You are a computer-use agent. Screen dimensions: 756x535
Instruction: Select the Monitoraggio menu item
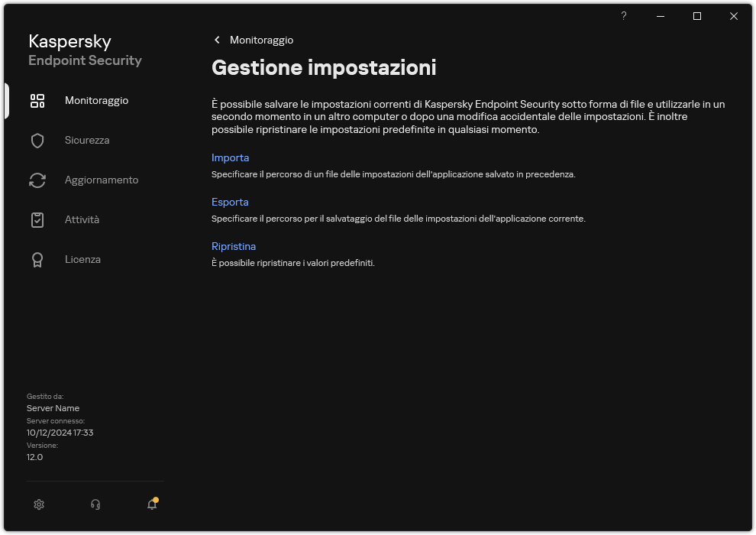(x=96, y=100)
